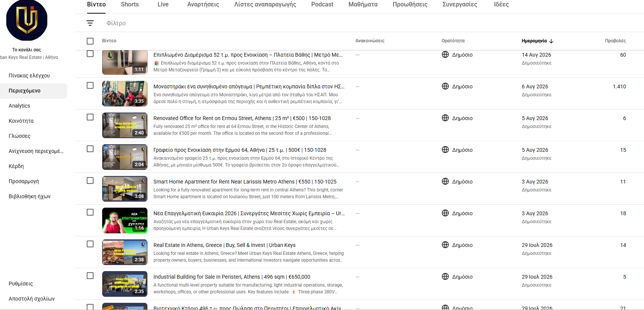Sort by the Προβολές column header
Screen dimensions: 644x310
point(615,41)
